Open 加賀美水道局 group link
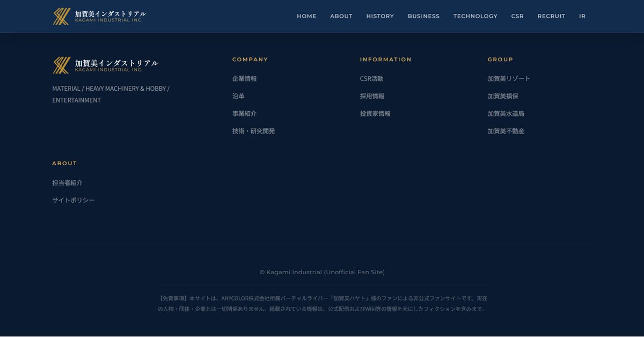The width and height of the screenshot is (644, 337). (x=506, y=114)
